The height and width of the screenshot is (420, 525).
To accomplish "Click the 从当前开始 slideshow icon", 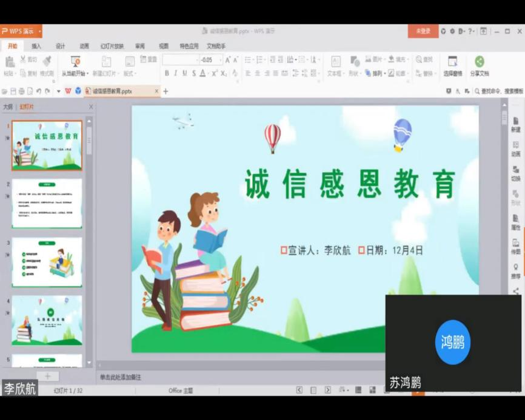I will (x=75, y=62).
